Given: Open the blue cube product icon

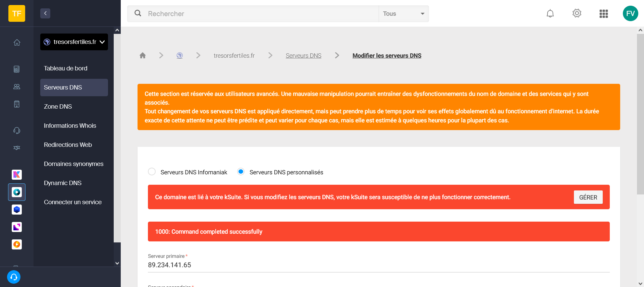Looking at the screenshot, I should tap(17, 210).
